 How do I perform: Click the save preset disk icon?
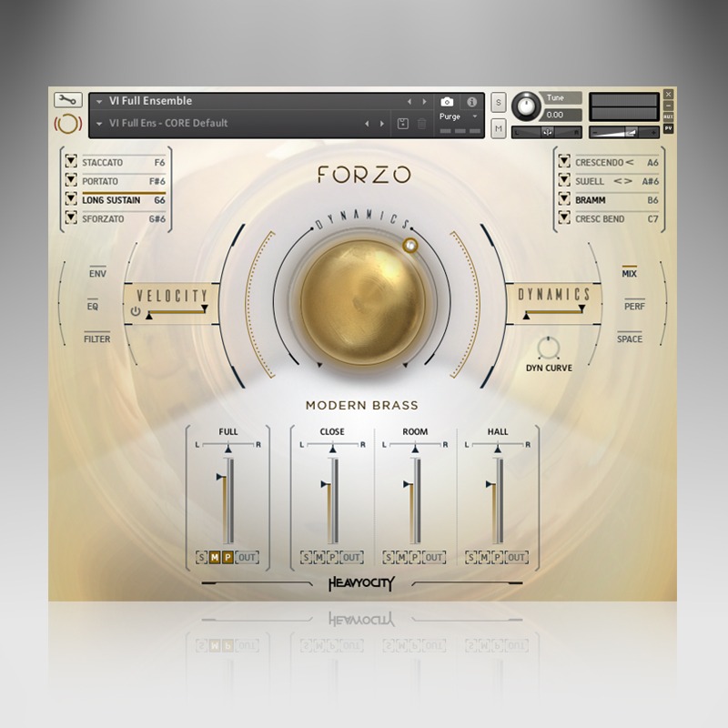[x=403, y=124]
